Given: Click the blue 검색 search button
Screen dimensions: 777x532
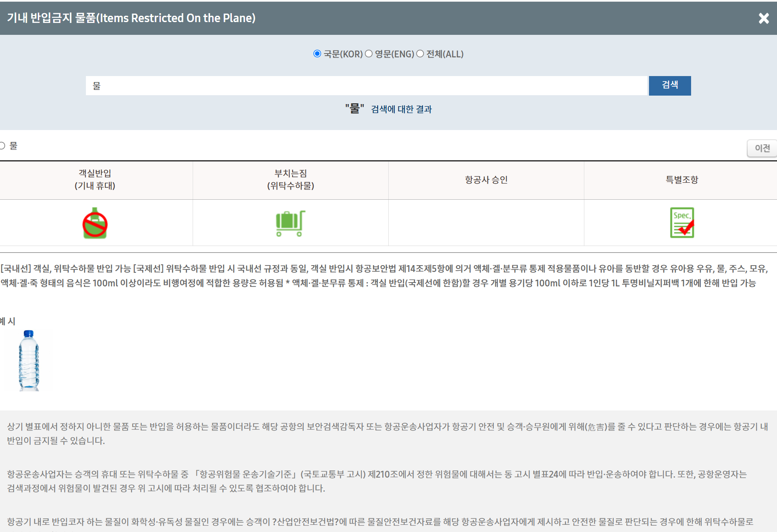Looking at the screenshot, I should coord(669,85).
